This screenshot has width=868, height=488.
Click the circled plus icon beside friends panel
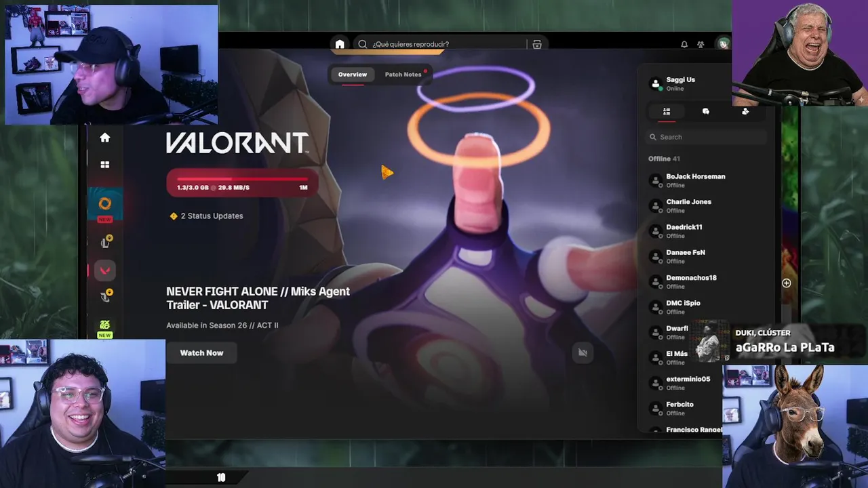[x=786, y=283]
